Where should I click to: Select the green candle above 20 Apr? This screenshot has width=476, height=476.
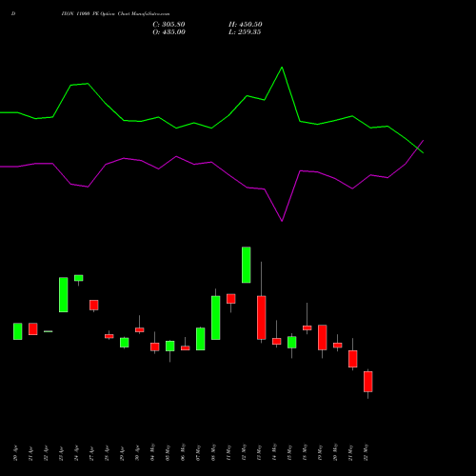click(17, 331)
